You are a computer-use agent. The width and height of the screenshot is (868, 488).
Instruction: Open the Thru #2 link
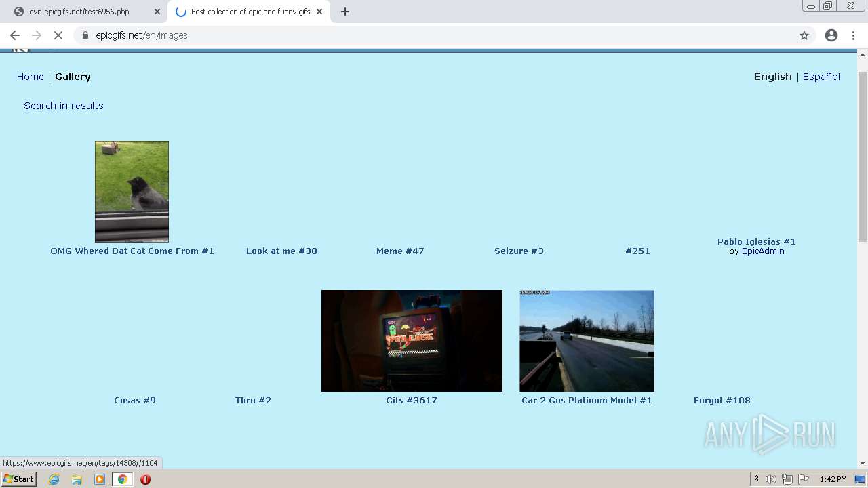[x=253, y=401]
